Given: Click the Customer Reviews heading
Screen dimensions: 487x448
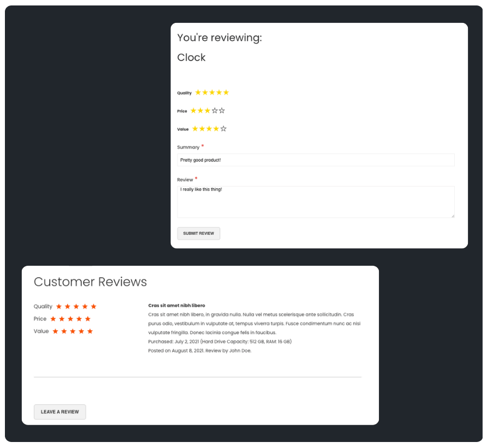Looking at the screenshot, I should (x=91, y=282).
